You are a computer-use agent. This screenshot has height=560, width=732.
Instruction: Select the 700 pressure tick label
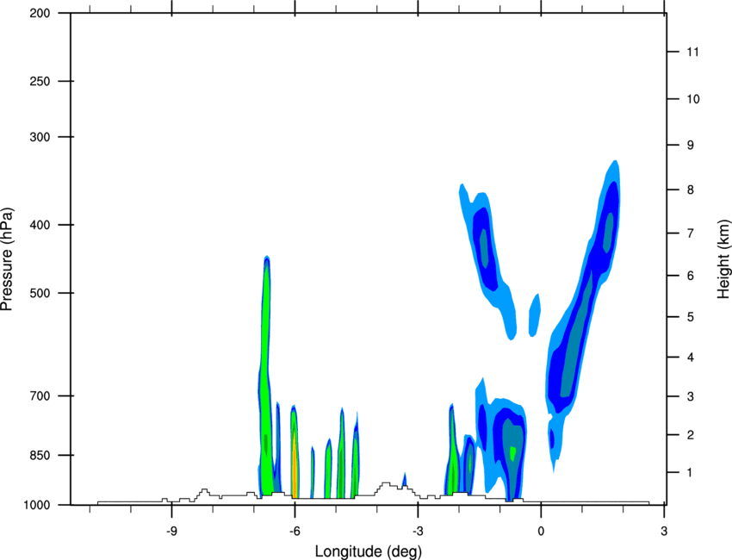pos(40,395)
